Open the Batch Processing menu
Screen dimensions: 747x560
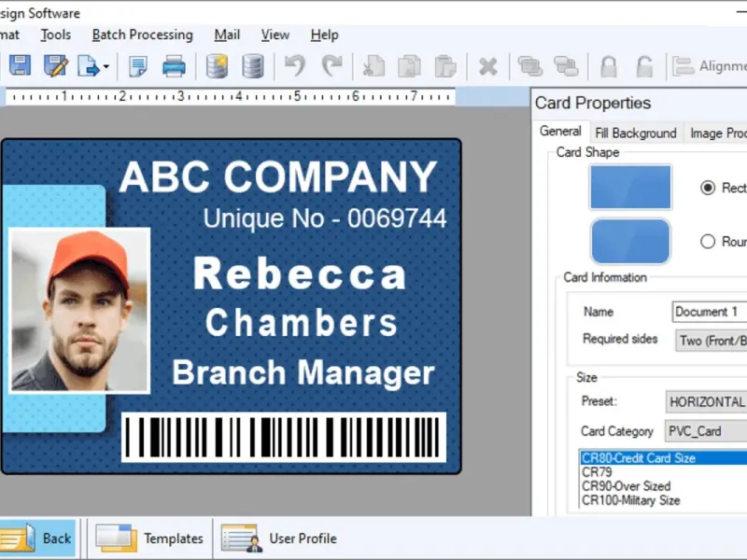click(143, 35)
